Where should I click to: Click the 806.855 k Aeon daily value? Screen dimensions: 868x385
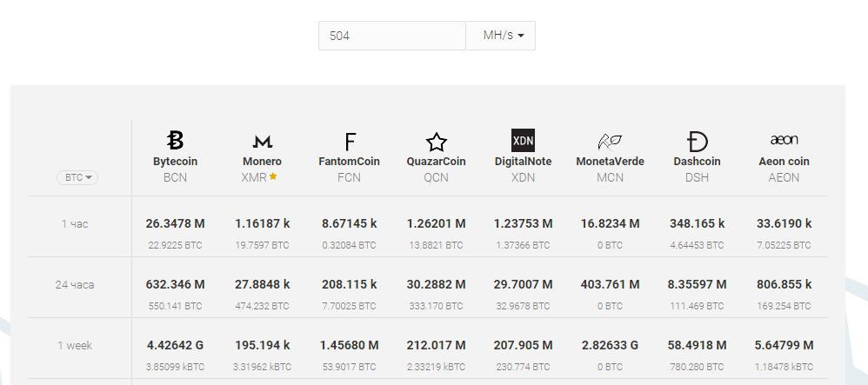pyautogui.click(x=784, y=285)
